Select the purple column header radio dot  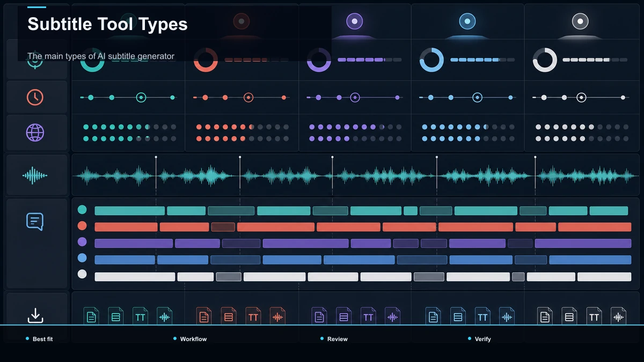(x=354, y=21)
